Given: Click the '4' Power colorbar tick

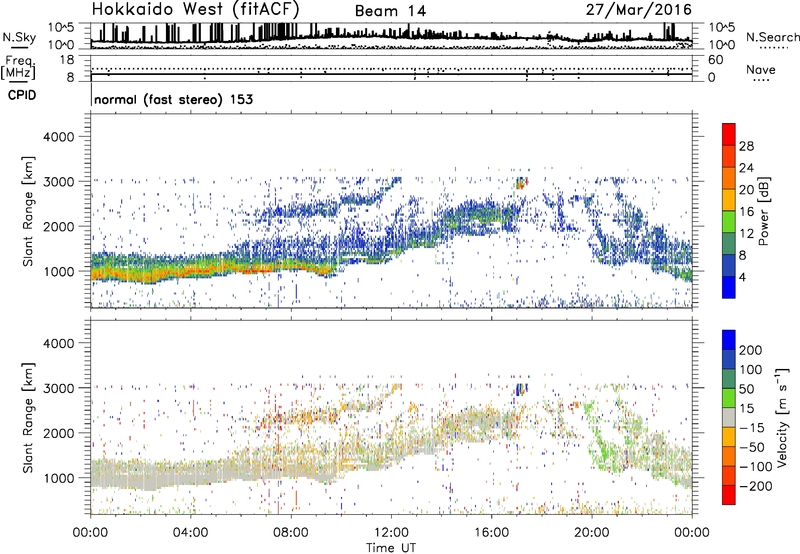Looking at the screenshot, I should (742, 277).
